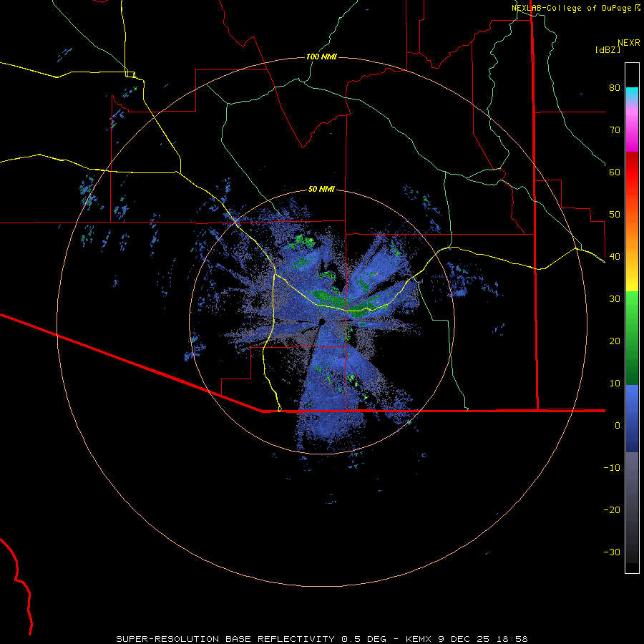The image size is (644, 644).
Task: Click the black radar site dot at the ring center
Action: click(x=322, y=321)
